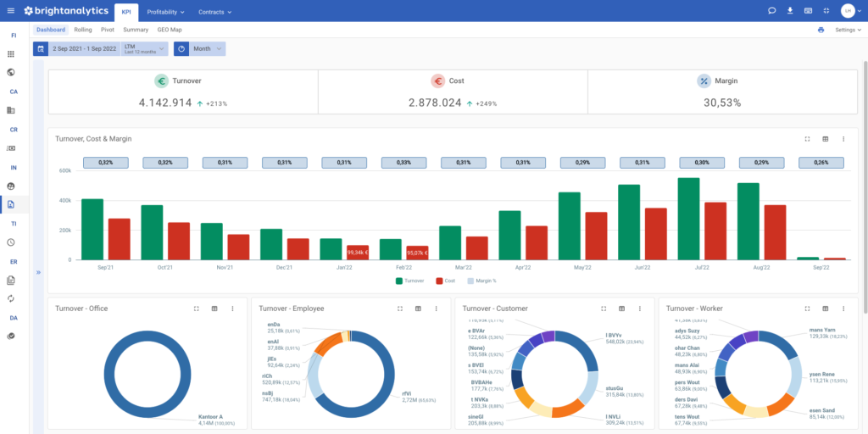
Task: Switch to the Summary tab
Action: 136,30
